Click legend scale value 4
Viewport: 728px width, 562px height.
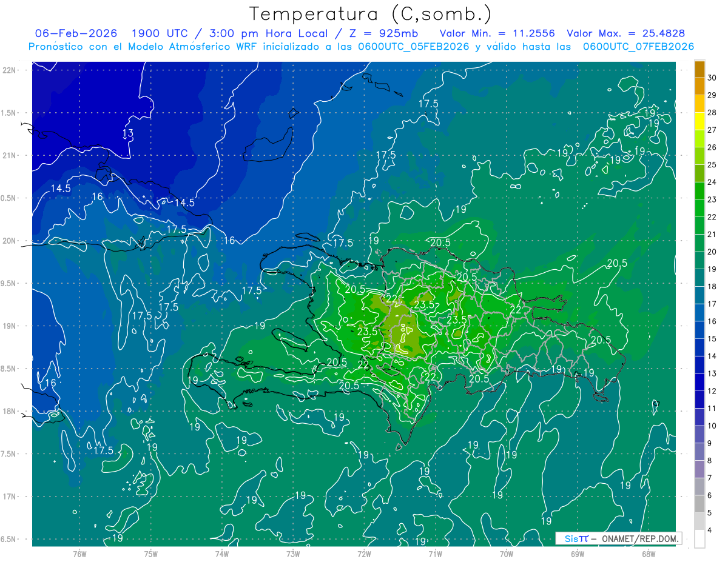710,530
